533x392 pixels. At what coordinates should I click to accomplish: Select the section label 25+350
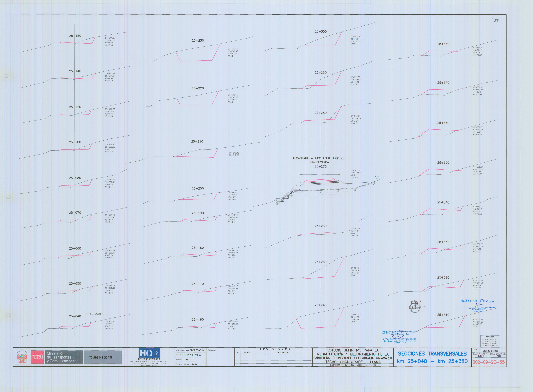443,163
